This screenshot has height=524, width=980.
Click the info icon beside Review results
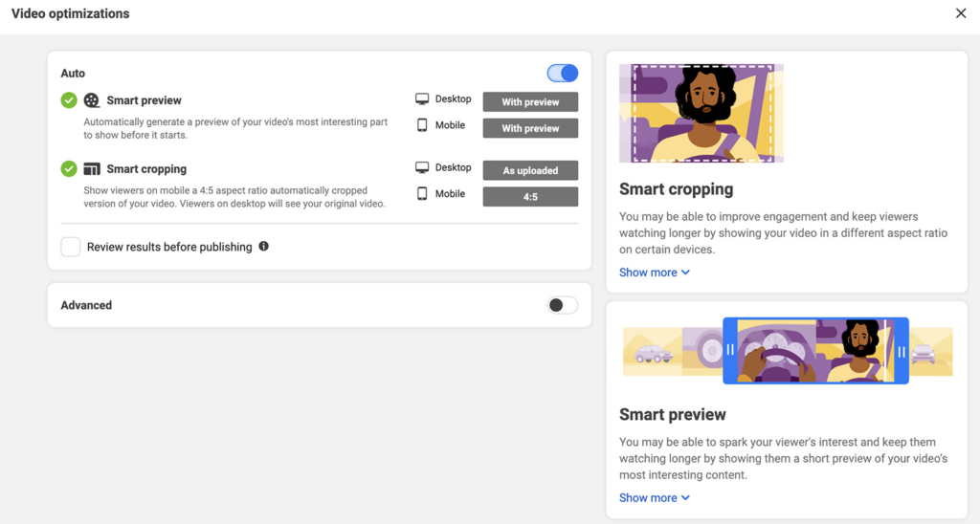264,247
